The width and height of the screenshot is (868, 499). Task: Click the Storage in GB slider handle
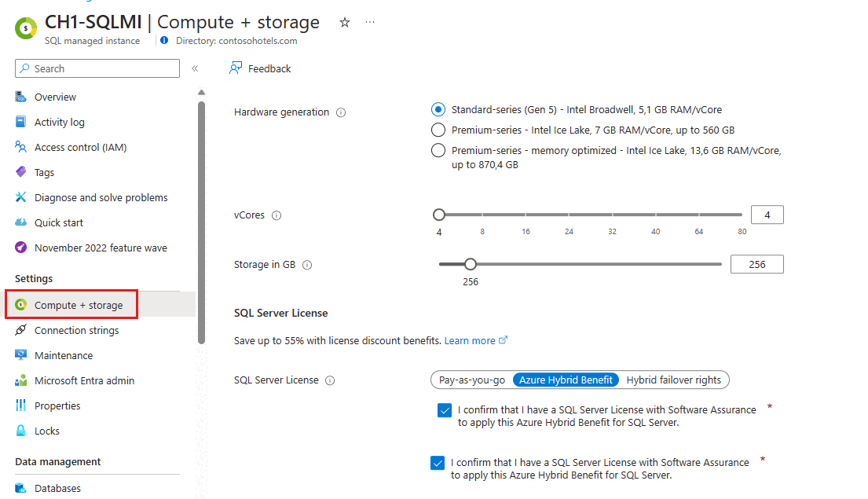[x=471, y=264]
